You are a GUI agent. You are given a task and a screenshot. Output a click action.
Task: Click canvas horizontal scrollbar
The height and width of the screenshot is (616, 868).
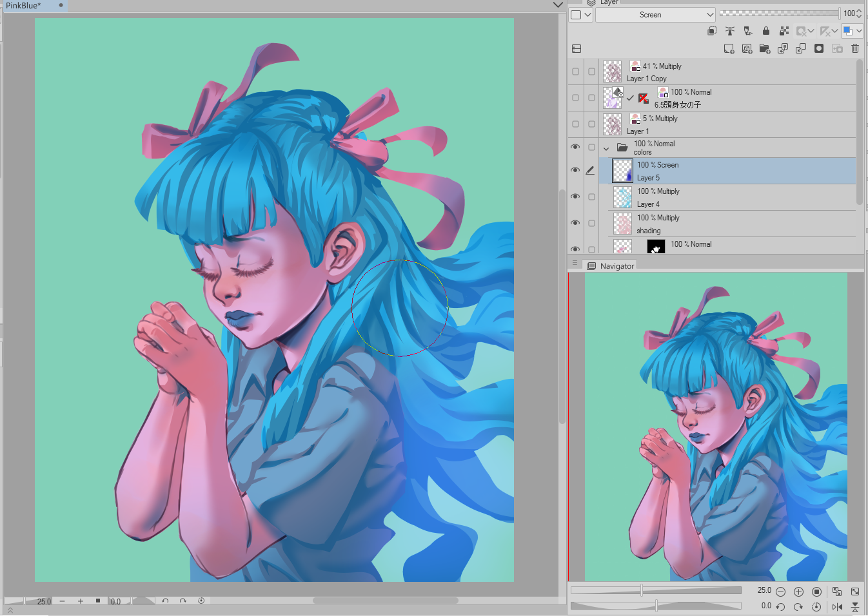point(385,601)
